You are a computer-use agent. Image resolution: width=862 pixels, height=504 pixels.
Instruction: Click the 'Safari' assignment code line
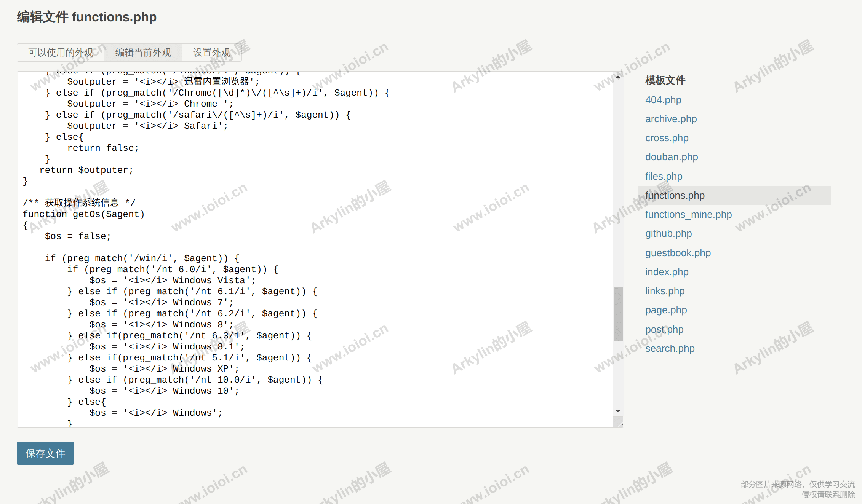147,126
